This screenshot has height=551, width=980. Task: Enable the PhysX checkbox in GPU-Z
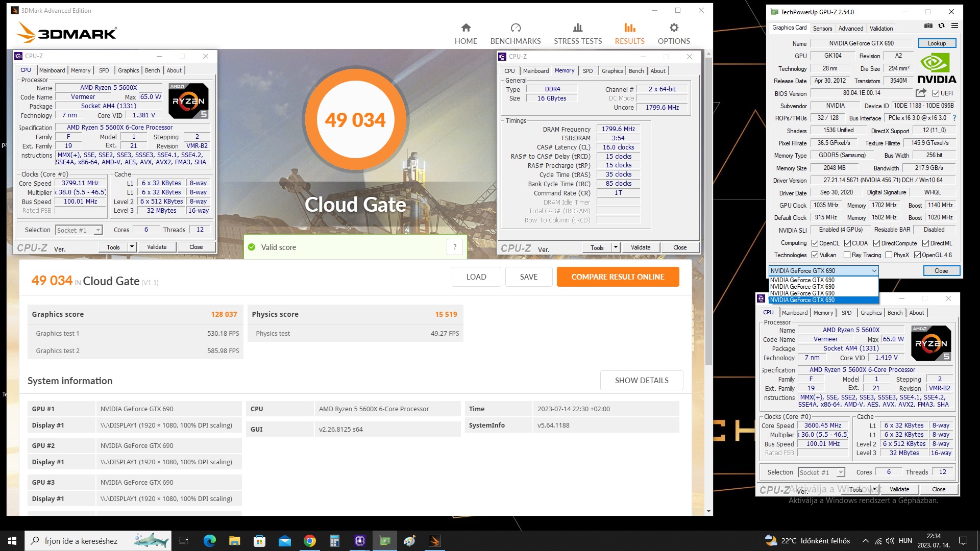point(889,255)
